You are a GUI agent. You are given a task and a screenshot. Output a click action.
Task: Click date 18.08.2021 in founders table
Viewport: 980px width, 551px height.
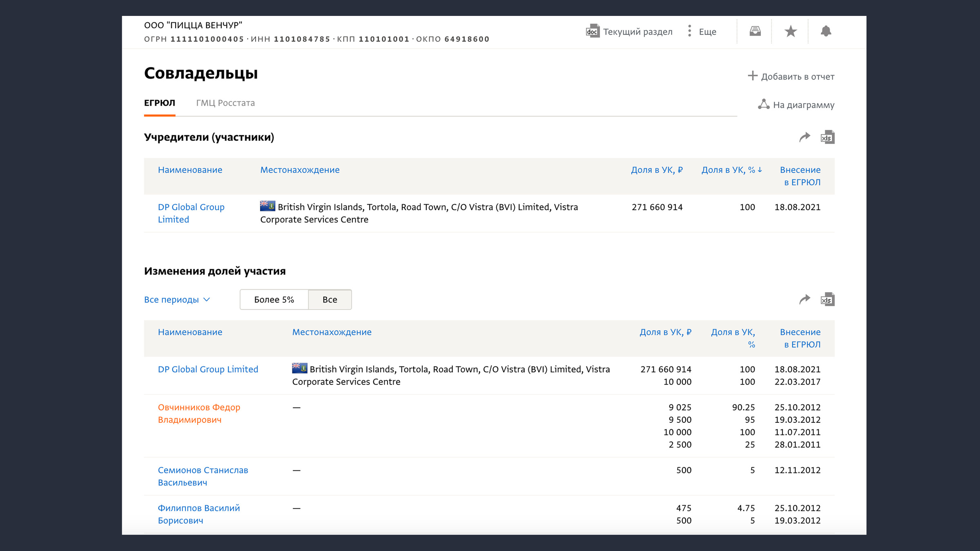click(x=797, y=207)
